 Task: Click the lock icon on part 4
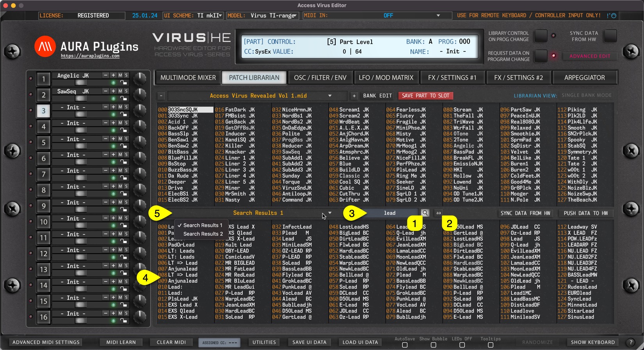123,130
